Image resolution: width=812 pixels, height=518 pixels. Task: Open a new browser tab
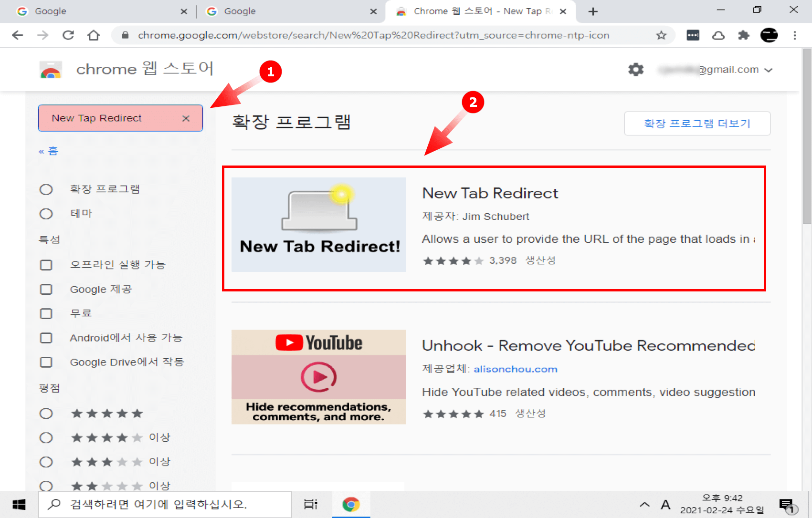coord(593,11)
